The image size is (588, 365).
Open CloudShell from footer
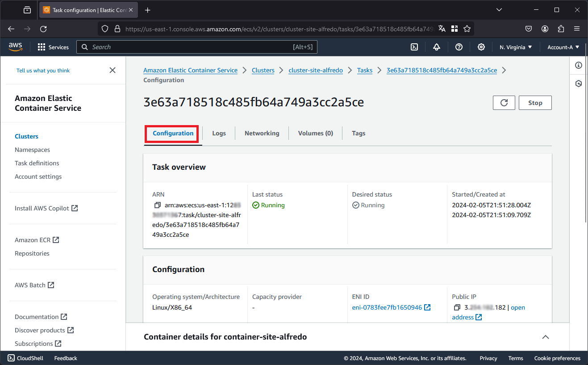click(25, 358)
